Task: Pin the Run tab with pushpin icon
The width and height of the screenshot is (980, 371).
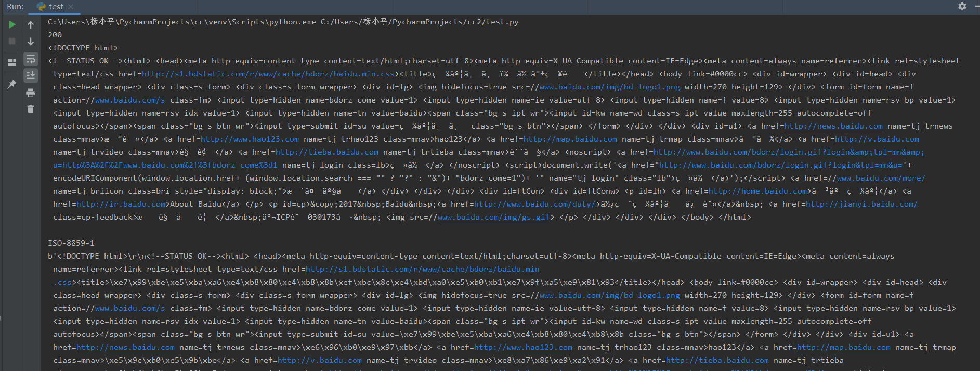Action: (12, 84)
